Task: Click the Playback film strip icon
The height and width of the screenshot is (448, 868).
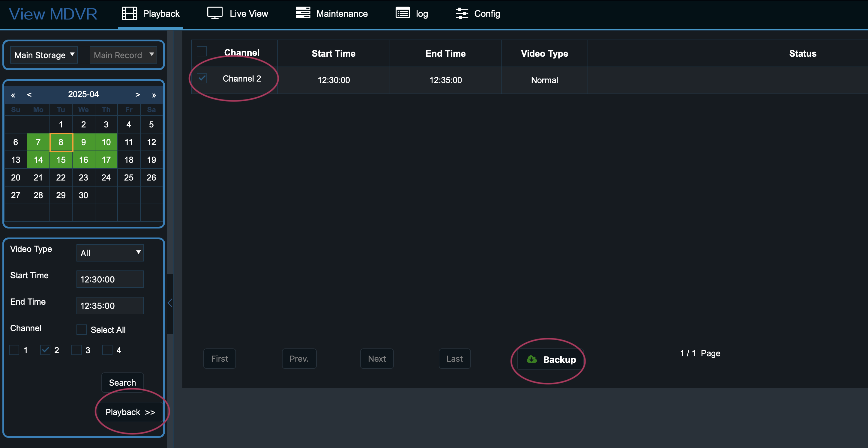Action: [x=129, y=13]
